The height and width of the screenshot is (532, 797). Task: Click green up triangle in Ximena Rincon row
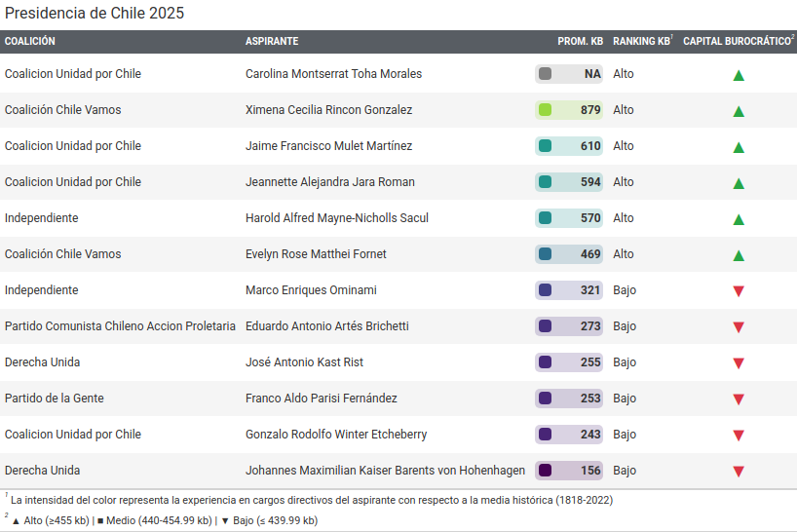pyautogui.click(x=739, y=112)
